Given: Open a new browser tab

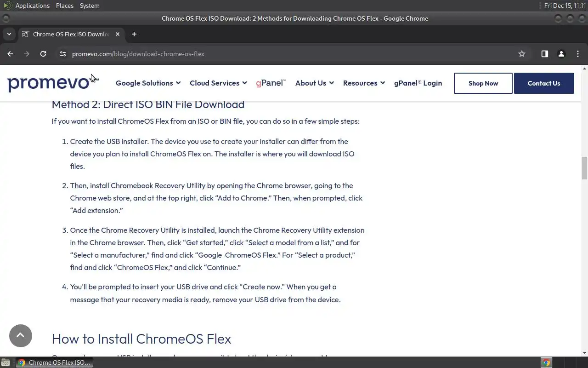Looking at the screenshot, I should (x=134, y=34).
